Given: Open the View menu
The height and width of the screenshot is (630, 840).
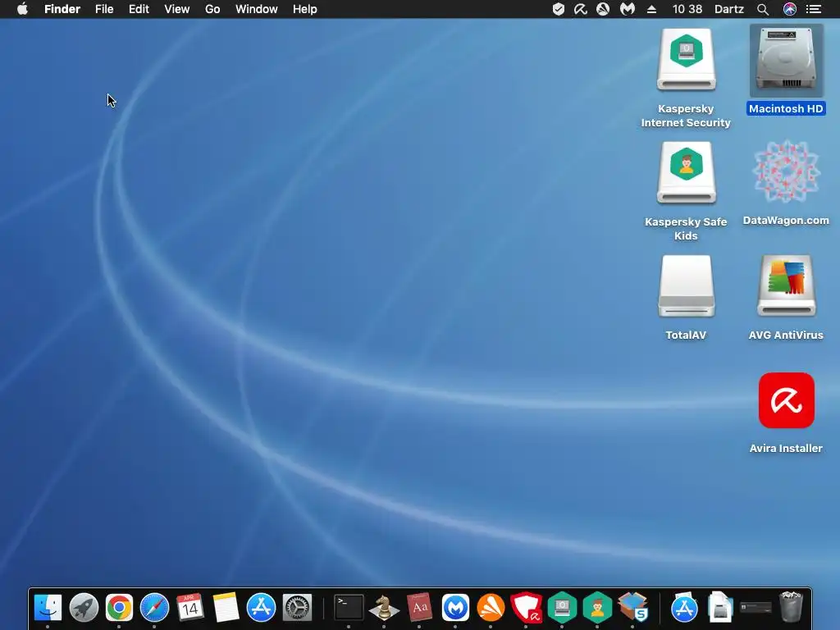Looking at the screenshot, I should (177, 9).
